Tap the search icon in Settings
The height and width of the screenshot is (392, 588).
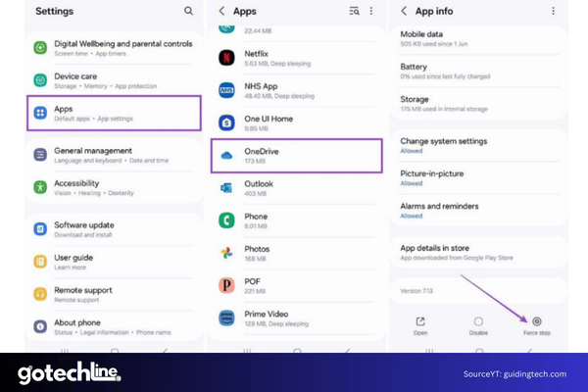click(x=188, y=11)
